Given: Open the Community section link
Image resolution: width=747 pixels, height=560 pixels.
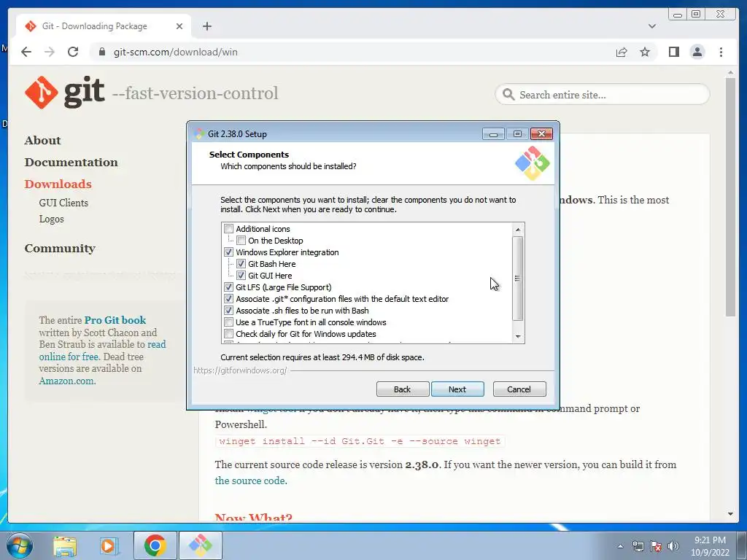Looking at the screenshot, I should tap(60, 249).
